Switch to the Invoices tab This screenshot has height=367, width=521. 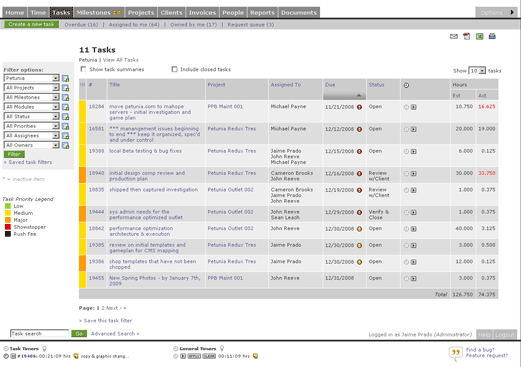pos(202,13)
